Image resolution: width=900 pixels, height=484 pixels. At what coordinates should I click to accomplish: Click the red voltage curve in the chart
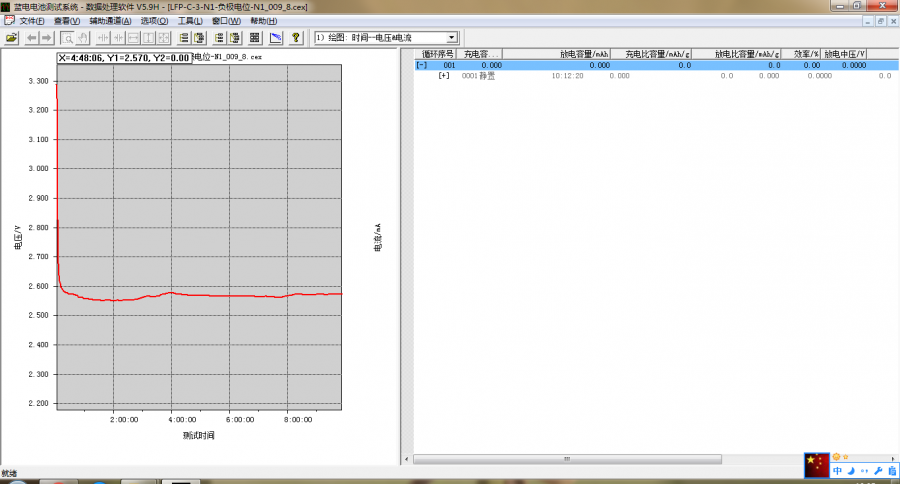(x=200, y=295)
